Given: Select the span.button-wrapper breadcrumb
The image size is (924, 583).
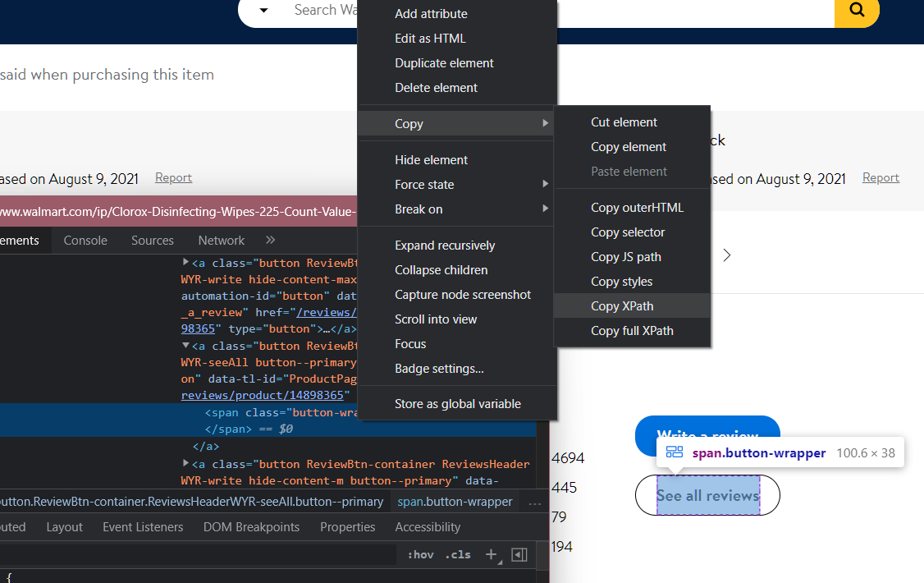Looking at the screenshot, I should pyautogui.click(x=455, y=502).
